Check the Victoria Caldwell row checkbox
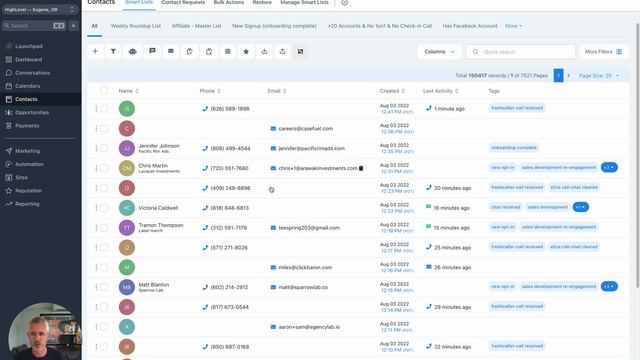The width and height of the screenshot is (640, 360). tap(104, 208)
